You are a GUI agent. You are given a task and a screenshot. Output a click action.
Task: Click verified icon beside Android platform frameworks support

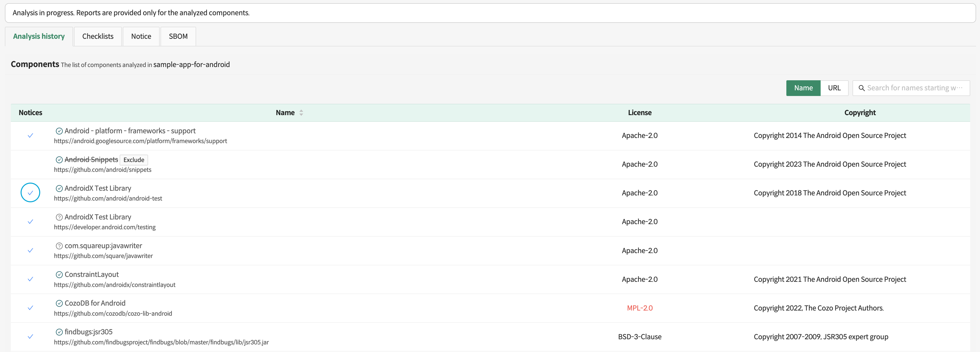tap(59, 131)
